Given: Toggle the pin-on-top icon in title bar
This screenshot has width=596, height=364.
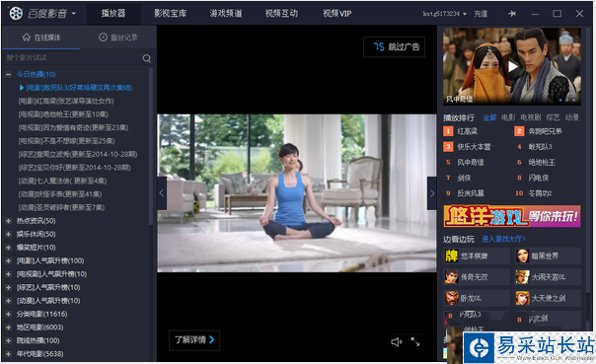Looking at the screenshot, I should click(x=512, y=14).
